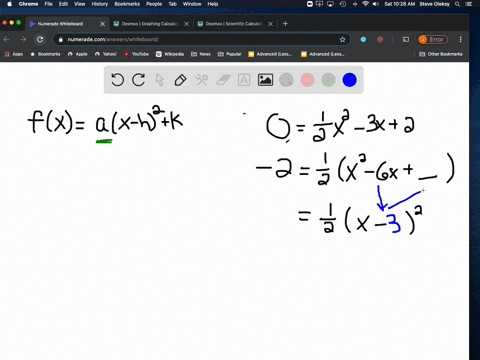
Task: Reload the page
Action: tap(40, 39)
